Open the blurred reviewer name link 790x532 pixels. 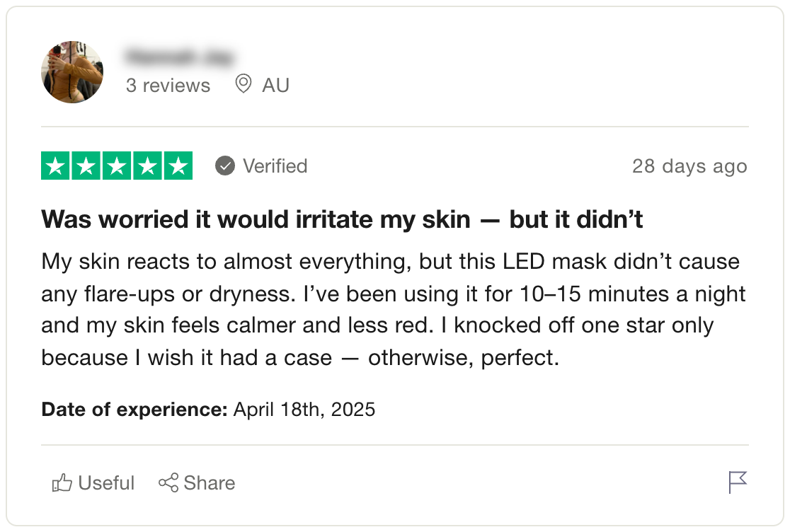pos(179,57)
